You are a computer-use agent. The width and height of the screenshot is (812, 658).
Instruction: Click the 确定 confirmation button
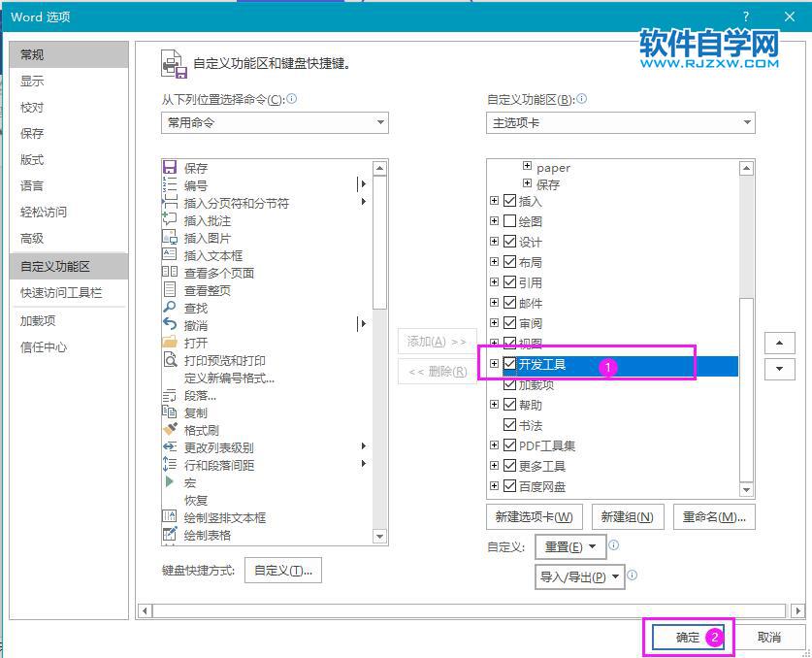click(687, 638)
